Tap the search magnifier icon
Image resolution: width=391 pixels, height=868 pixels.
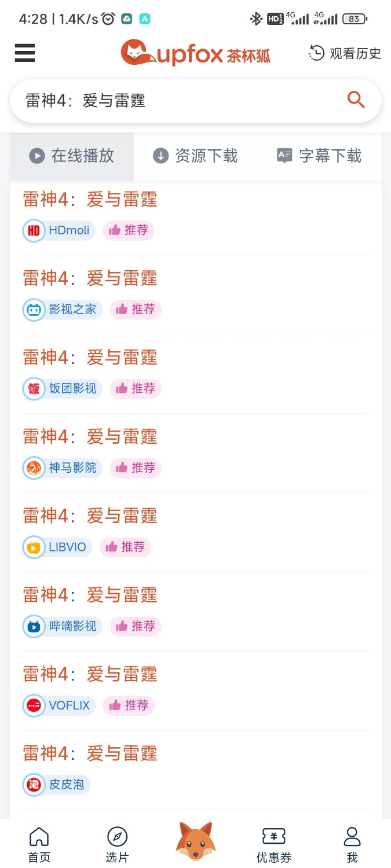(x=356, y=100)
